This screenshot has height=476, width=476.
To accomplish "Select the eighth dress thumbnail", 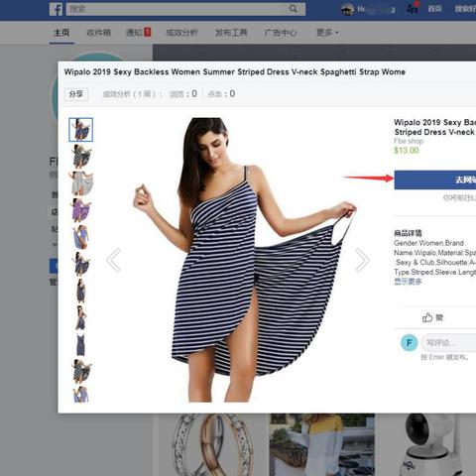I will (81, 317).
